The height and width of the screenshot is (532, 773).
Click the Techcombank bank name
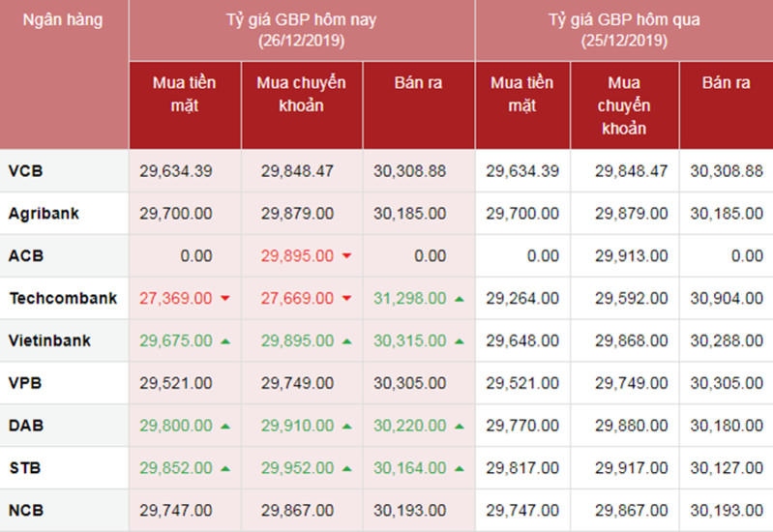[63, 299]
